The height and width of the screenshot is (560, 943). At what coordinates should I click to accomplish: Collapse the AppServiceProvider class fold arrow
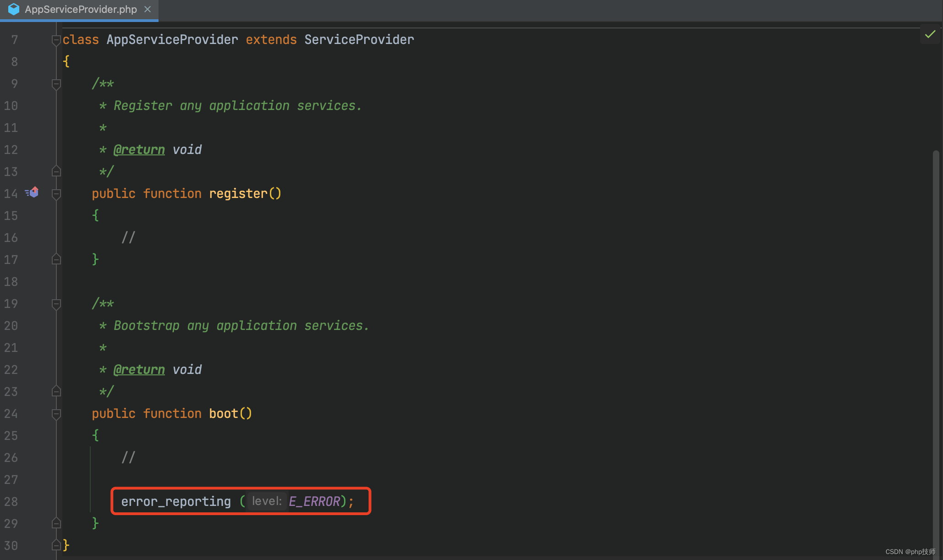point(56,39)
